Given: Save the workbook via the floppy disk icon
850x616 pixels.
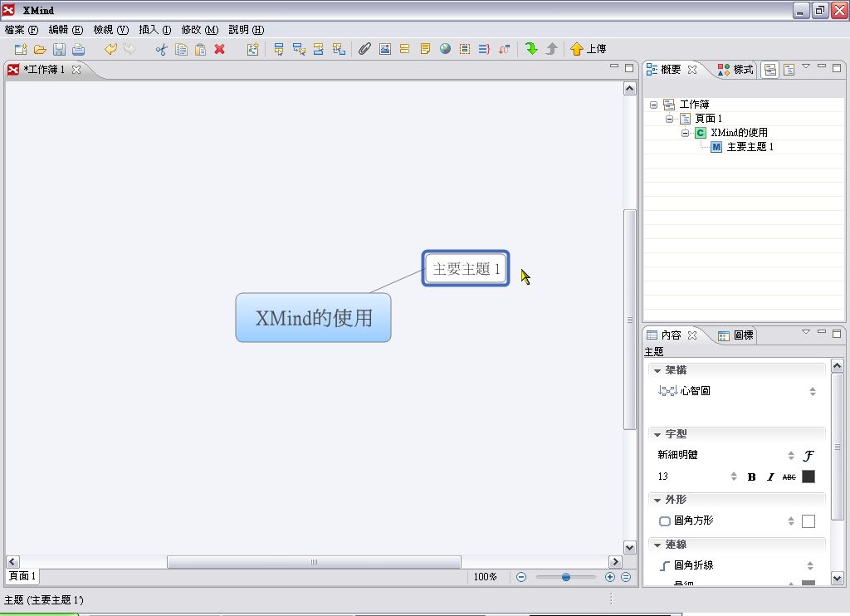Looking at the screenshot, I should pyautogui.click(x=59, y=49).
